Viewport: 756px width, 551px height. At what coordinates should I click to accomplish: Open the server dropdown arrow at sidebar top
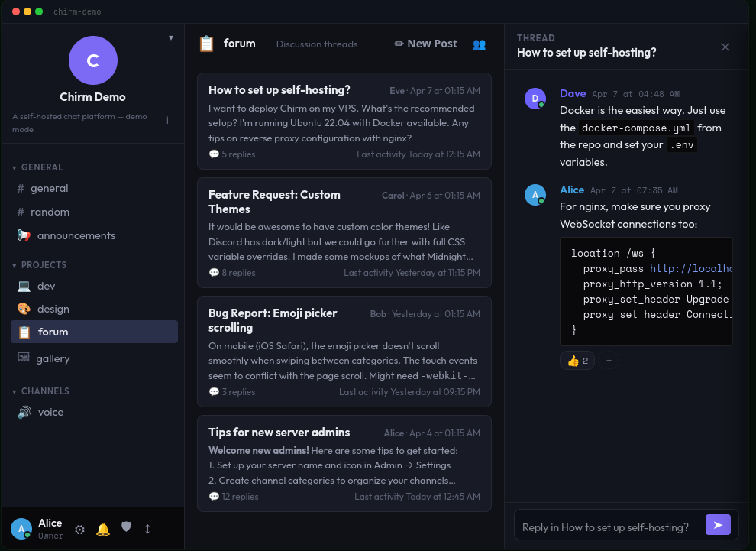pos(170,37)
